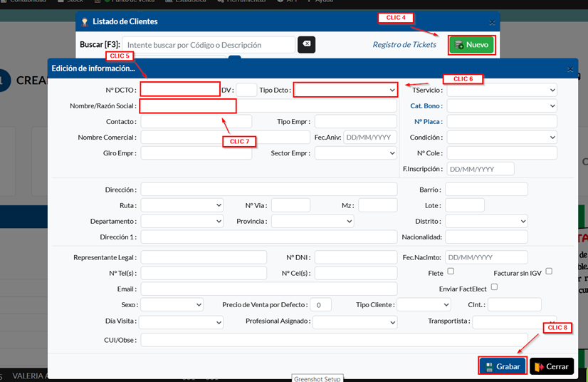
Task: Expand the Departamento dropdown
Action: 182,222
